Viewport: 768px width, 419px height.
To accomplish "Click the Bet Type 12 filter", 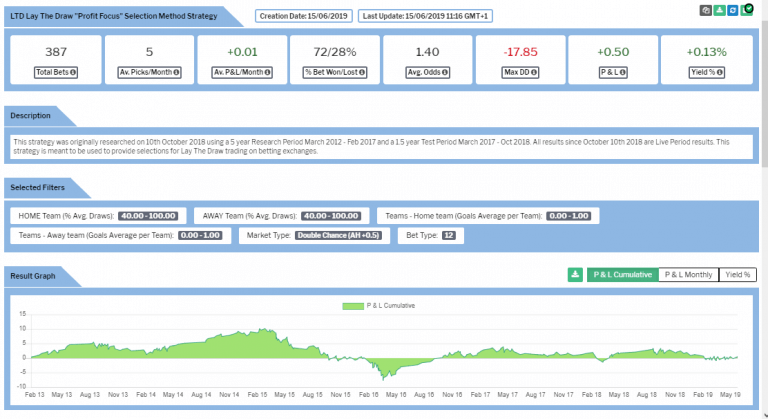I will (430, 236).
